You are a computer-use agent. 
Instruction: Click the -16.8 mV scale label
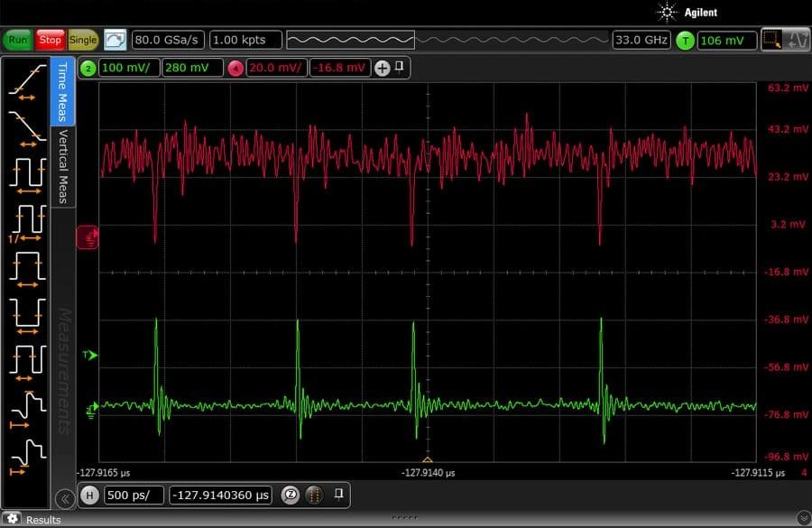(786, 272)
